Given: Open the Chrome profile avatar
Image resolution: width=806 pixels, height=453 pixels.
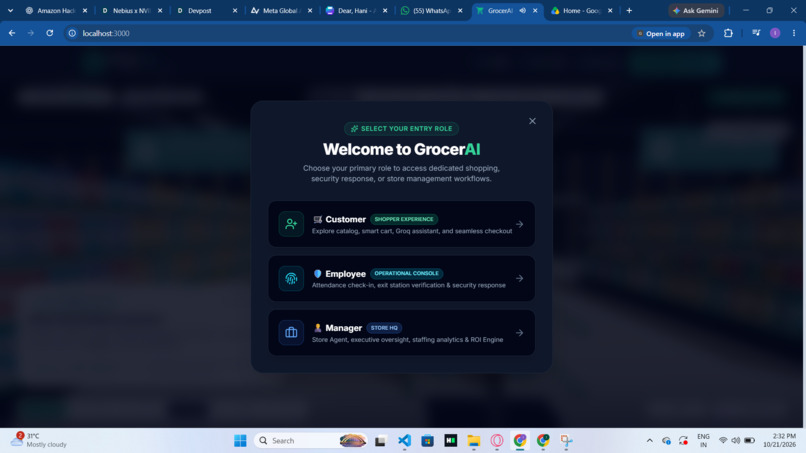Looking at the screenshot, I should click(x=775, y=33).
